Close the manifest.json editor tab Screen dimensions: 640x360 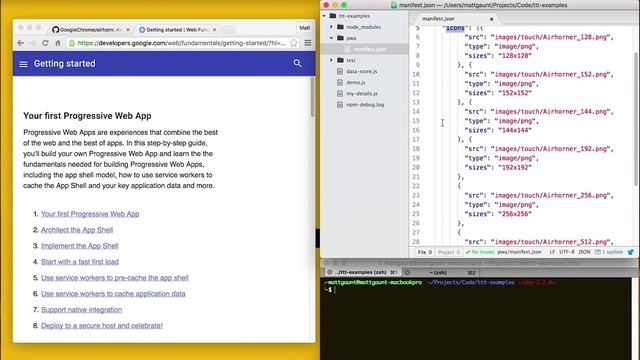point(491,19)
